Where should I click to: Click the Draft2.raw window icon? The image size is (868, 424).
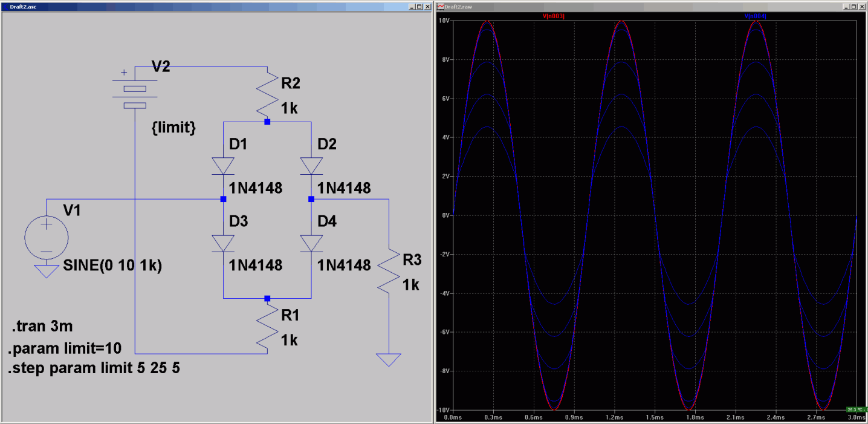click(440, 6)
